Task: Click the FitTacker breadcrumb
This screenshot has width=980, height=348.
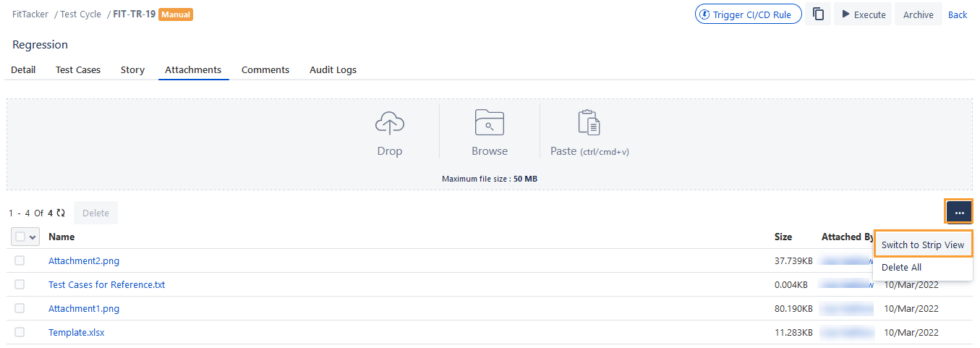Action: [30, 14]
